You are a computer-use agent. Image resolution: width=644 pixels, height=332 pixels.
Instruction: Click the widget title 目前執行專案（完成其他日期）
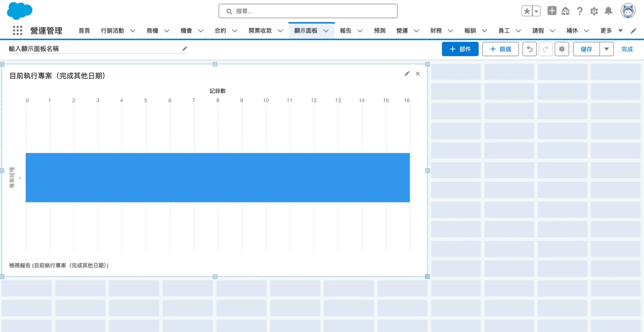[57, 76]
